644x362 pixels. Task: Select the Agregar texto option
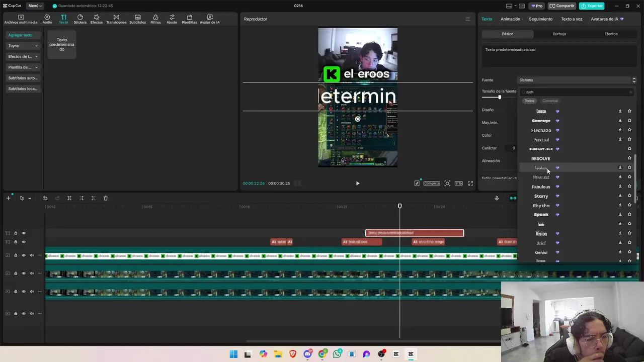click(x=23, y=35)
